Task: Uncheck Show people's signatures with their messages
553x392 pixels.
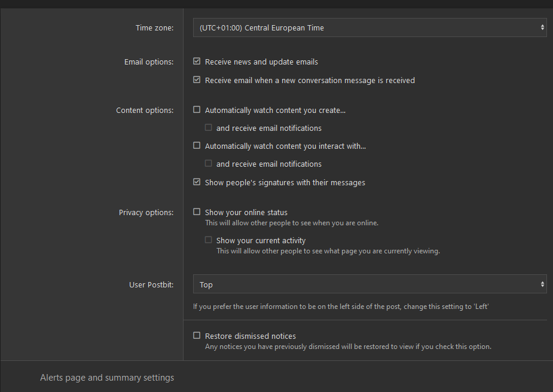Action: click(197, 182)
